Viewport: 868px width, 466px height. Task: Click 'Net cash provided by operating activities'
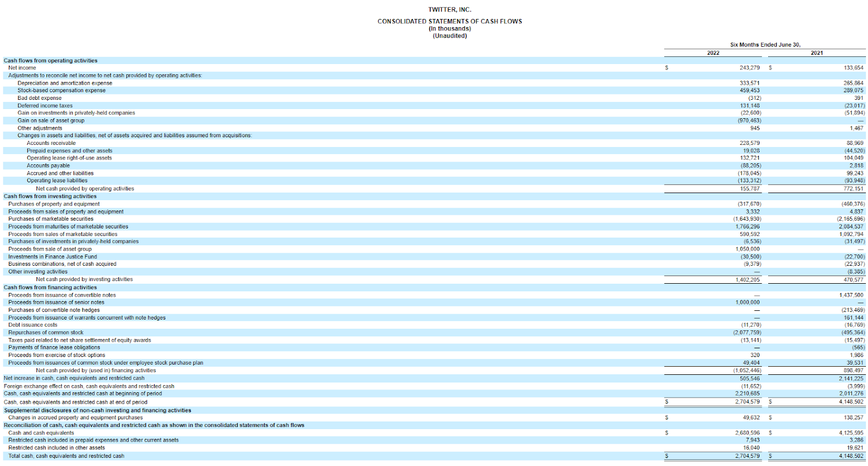coord(85,189)
